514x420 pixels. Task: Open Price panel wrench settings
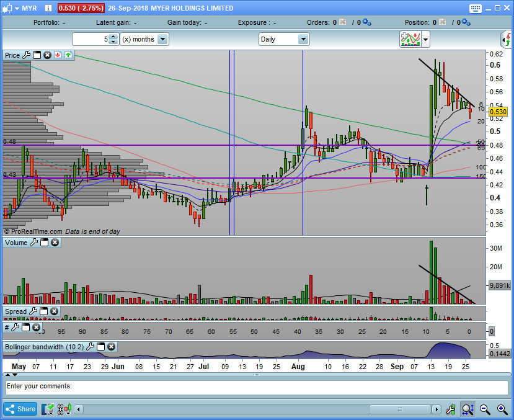point(26,55)
